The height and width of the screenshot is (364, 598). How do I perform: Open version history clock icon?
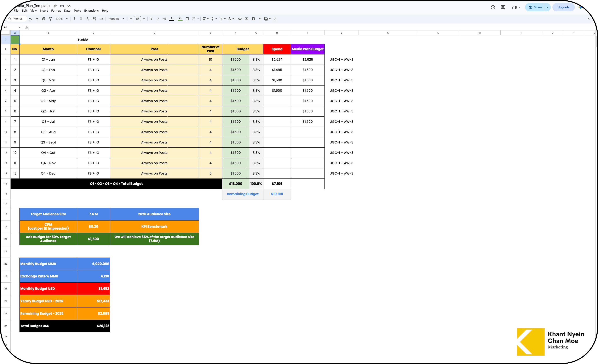493,7
